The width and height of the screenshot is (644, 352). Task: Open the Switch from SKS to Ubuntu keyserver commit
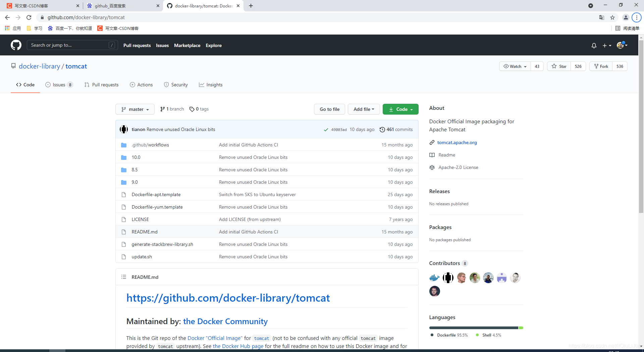(257, 194)
